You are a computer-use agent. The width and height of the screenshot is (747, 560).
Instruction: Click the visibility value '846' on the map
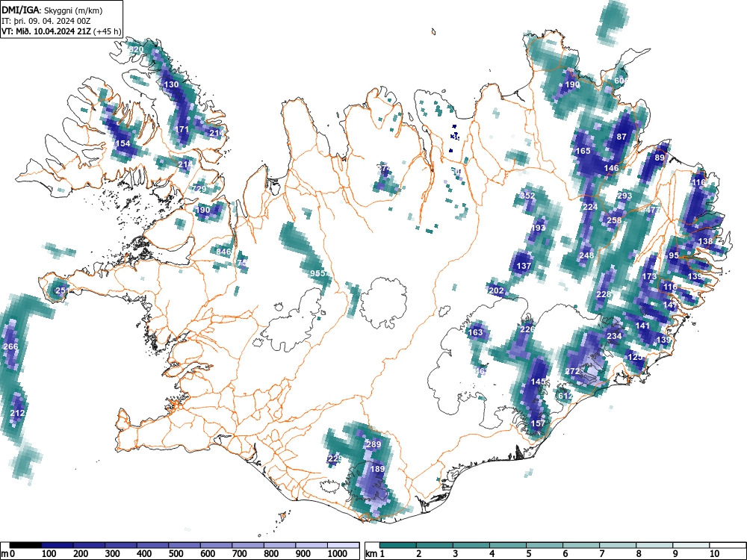point(223,252)
